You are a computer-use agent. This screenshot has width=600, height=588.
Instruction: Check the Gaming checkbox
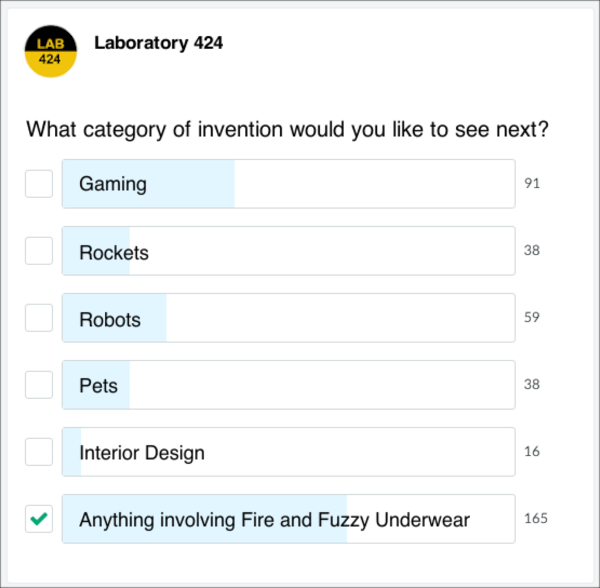[39, 184]
